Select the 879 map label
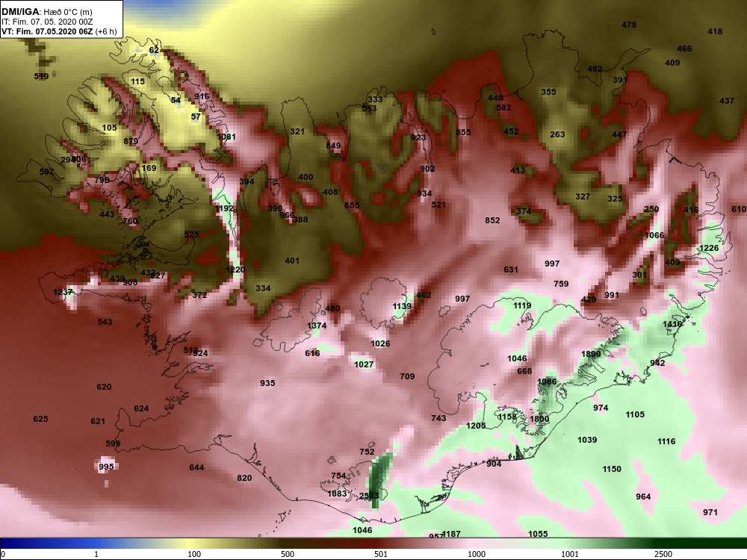747x560 pixels. pyautogui.click(x=131, y=141)
